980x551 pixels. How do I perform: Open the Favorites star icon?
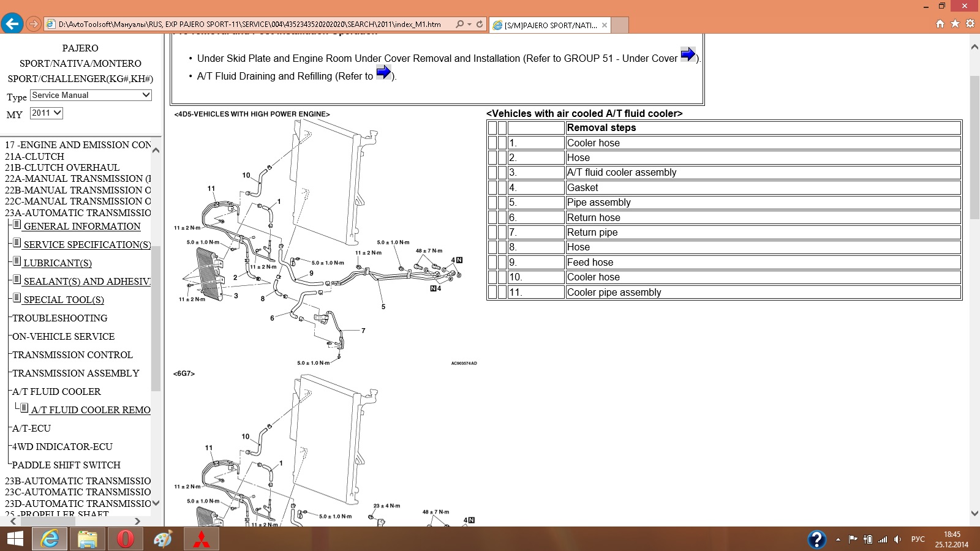click(x=955, y=24)
